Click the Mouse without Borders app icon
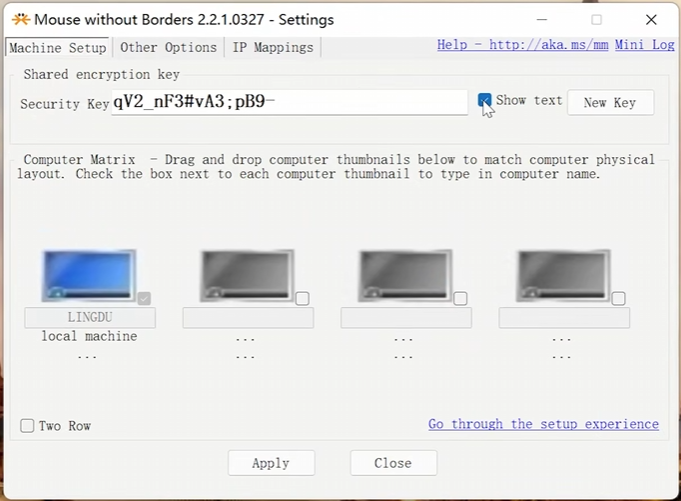The height and width of the screenshot is (501, 681). [x=20, y=20]
